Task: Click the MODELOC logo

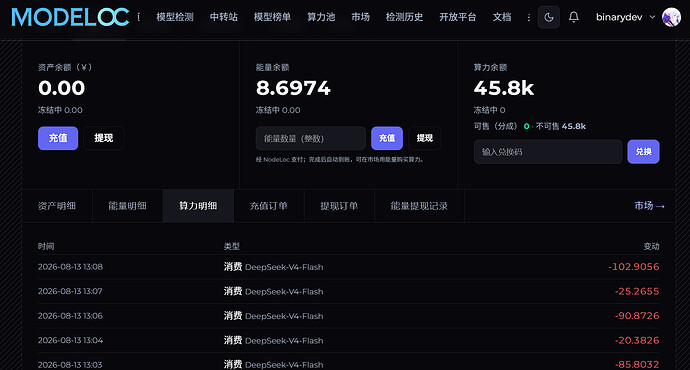Action: pos(70,17)
